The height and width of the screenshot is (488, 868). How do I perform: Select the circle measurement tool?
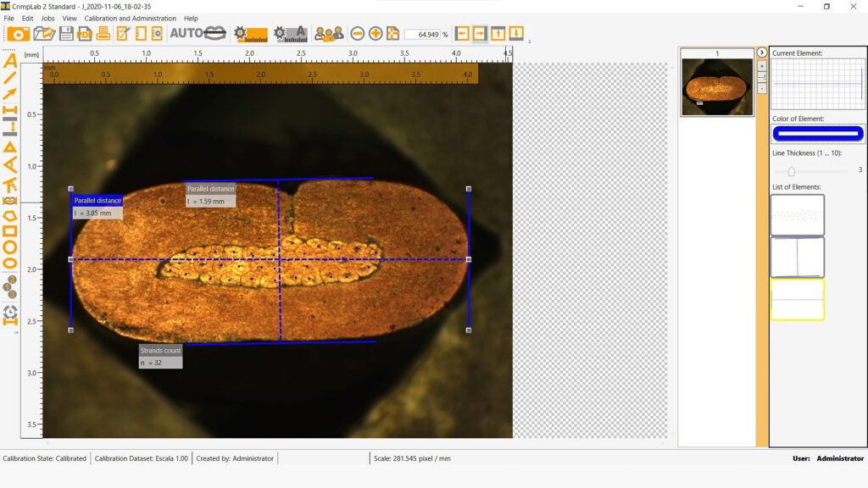pyautogui.click(x=10, y=247)
